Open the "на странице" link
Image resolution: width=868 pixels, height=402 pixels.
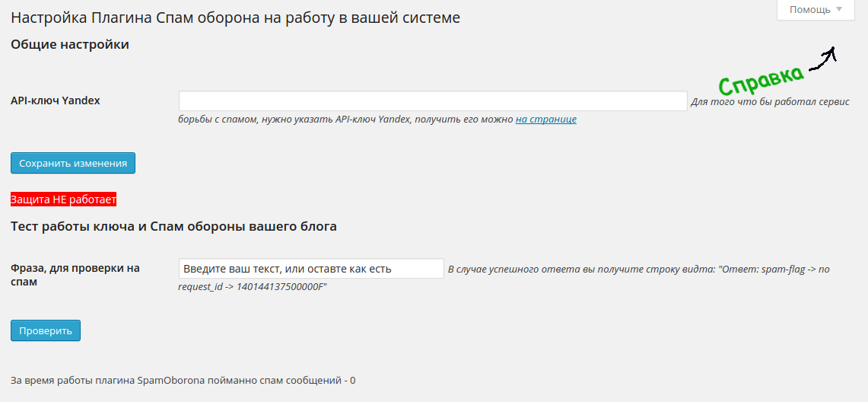point(545,120)
